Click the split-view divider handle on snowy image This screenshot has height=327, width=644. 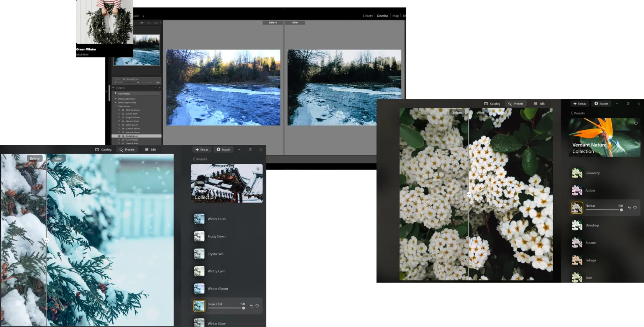(46, 240)
